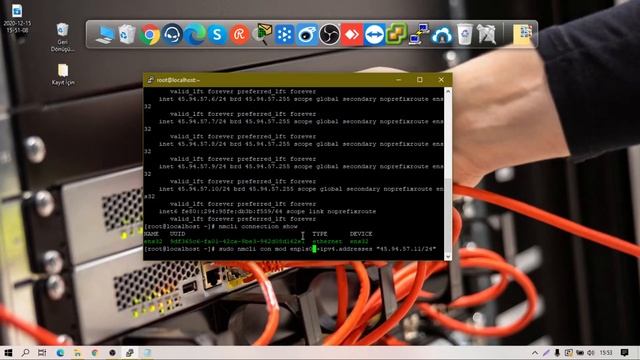Click the root@localhost title bar text
Image resolution: width=640 pixels, height=360 pixels.
178,80
